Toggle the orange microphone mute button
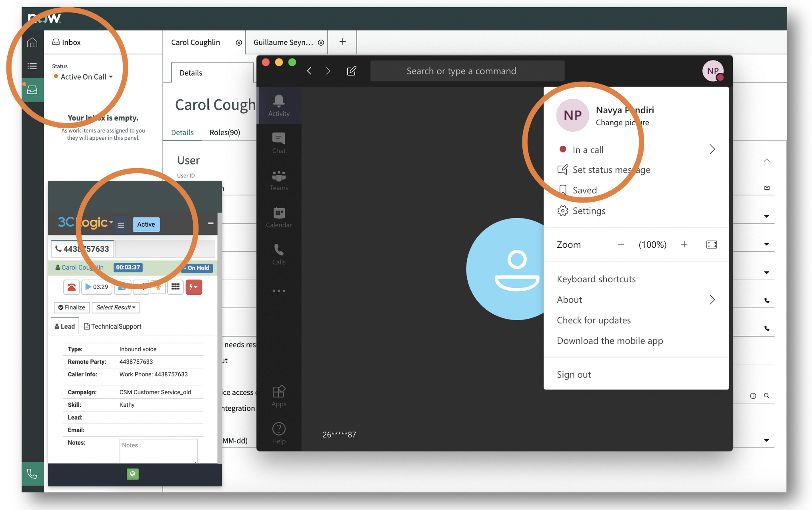This screenshot has height=510, width=812. pyautogui.click(x=158, y=287)
